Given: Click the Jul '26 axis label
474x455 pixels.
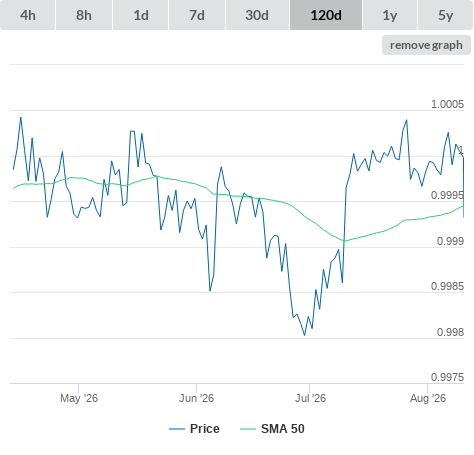Looking at the screenshot, I should click(x=310, y=398).
